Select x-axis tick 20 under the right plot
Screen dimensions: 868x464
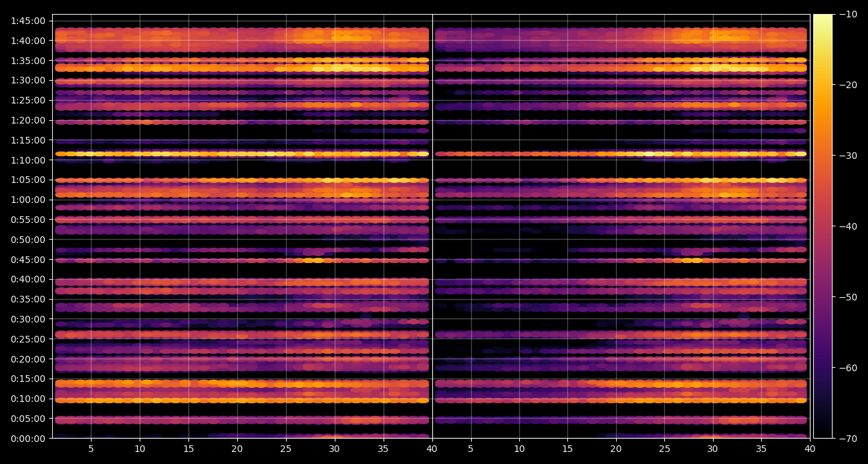[616, 449]
